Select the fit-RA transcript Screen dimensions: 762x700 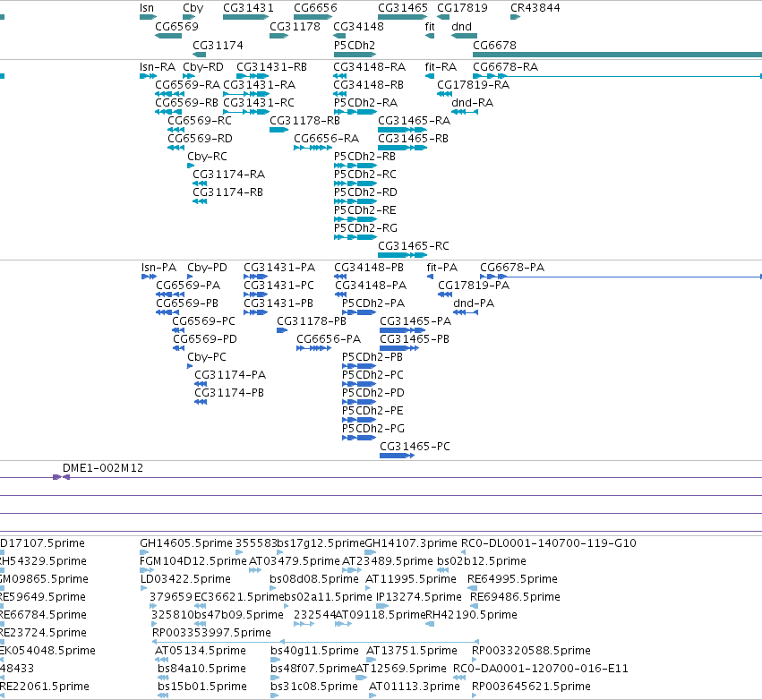tap(441, 66)
